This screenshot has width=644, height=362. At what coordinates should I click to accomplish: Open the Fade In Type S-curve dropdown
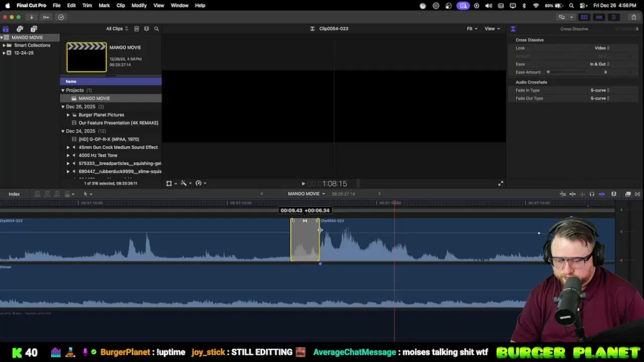point(600,90)
